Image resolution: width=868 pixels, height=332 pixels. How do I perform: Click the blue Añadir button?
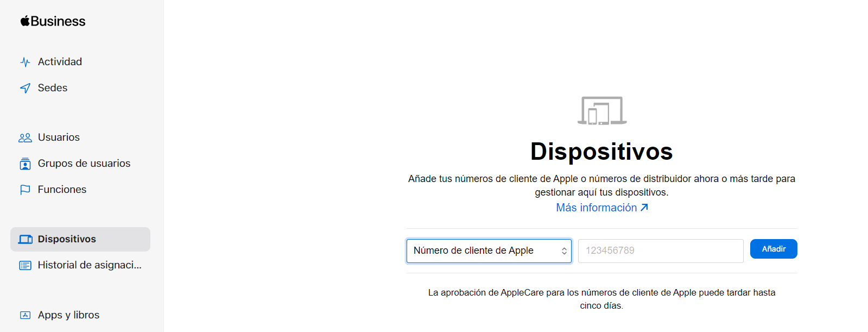click(774, 249)
